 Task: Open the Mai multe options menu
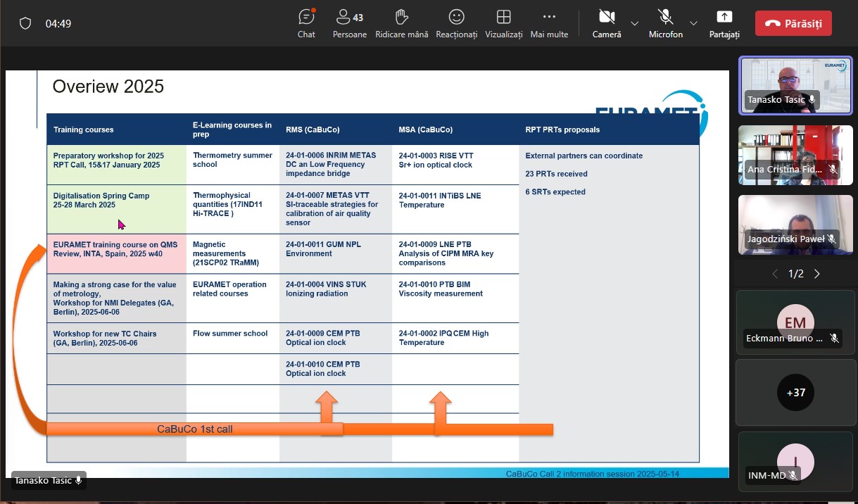pos(549,23)
